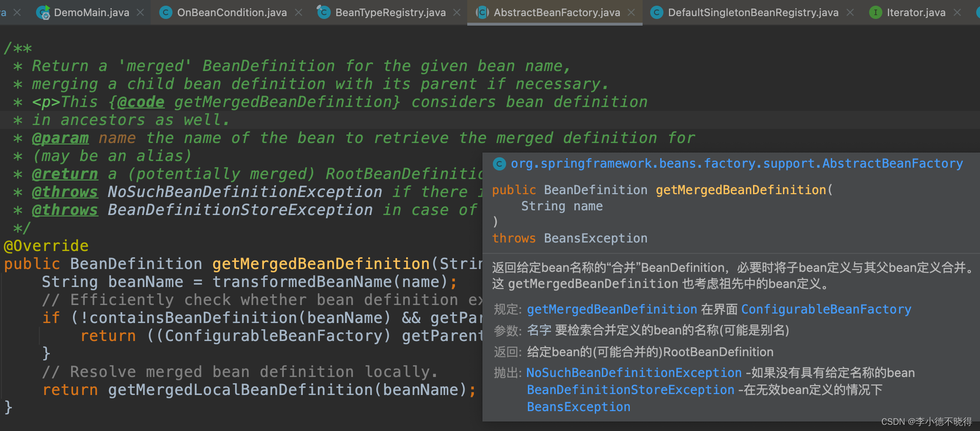Screen dimensions: 980x431
Task: Click transformedBeanName call in the code
Action: [302, 282]
